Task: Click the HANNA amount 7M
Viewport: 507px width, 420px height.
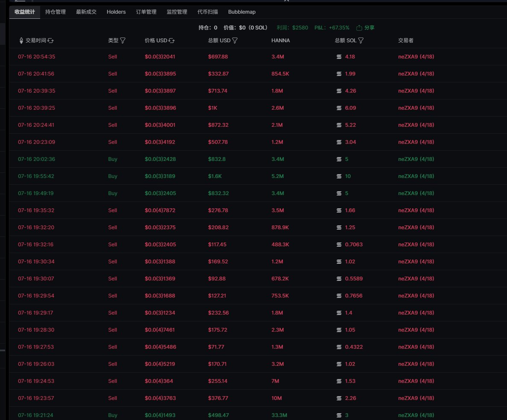Action: tap(275, 381)
